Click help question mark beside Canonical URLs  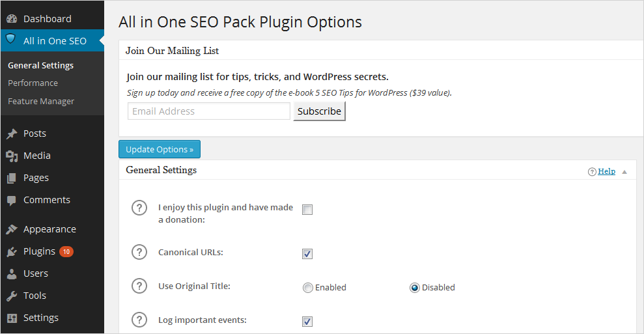[139, 252]
